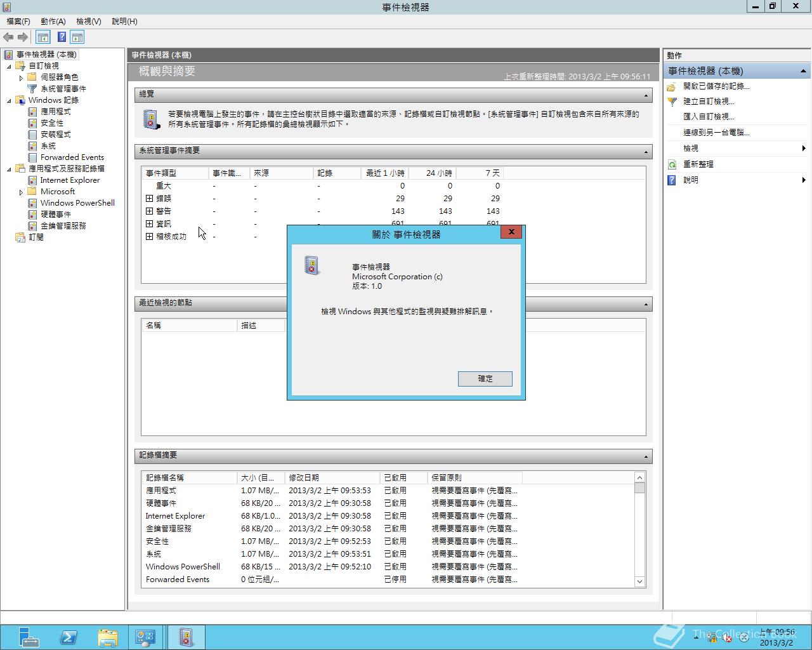
Task: Open the 檔案(F) menu
Action: point(18,21)
